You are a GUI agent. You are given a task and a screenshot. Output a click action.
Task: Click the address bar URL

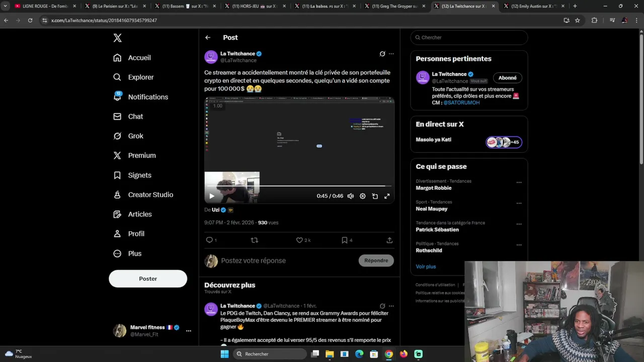[104, 21]
